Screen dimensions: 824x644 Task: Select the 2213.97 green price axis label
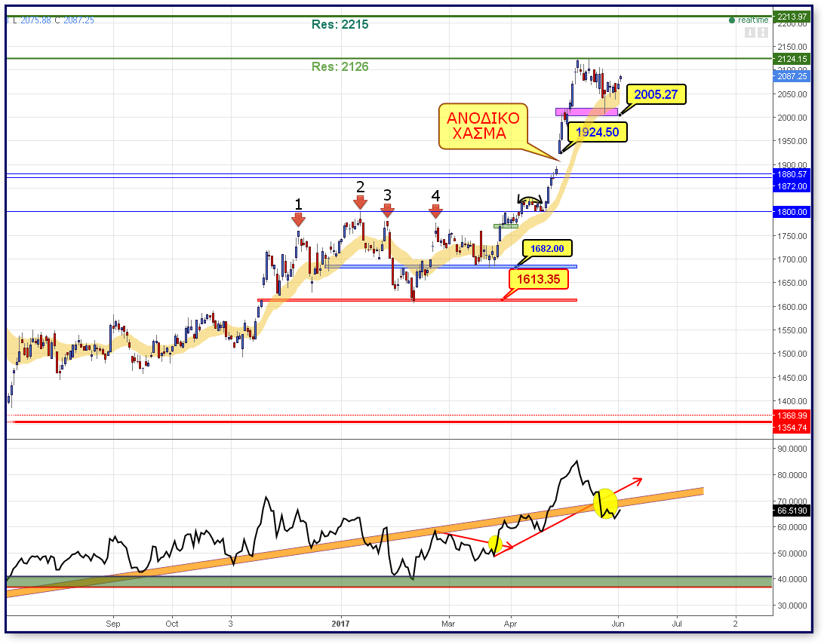(x=792, y=17)
